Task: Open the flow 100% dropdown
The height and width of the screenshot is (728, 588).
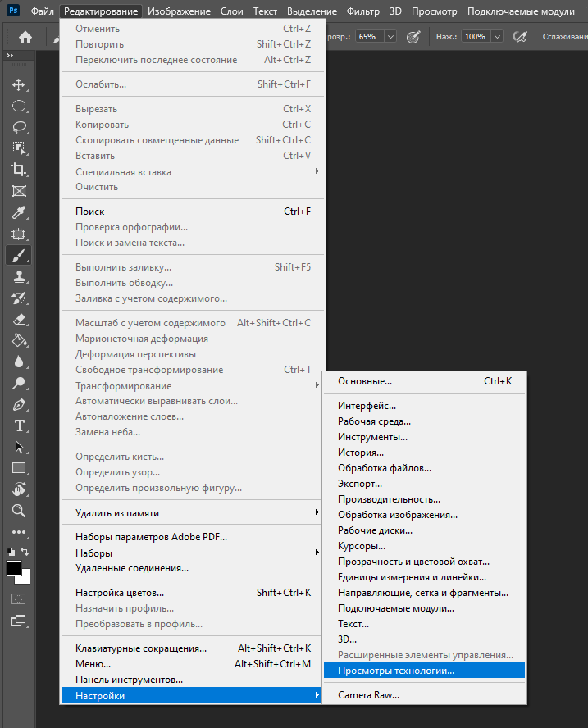Action: point(498,37)
